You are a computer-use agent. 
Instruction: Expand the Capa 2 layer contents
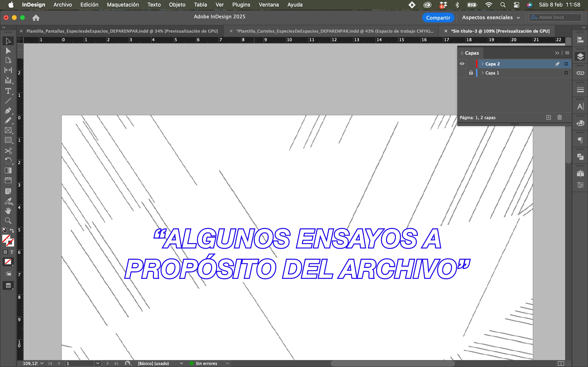tap(483, 64)
